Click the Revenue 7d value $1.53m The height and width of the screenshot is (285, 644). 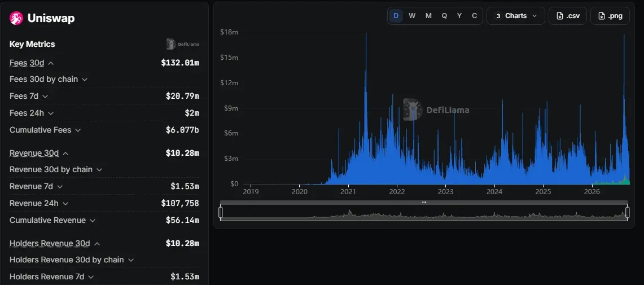(185, 186)
